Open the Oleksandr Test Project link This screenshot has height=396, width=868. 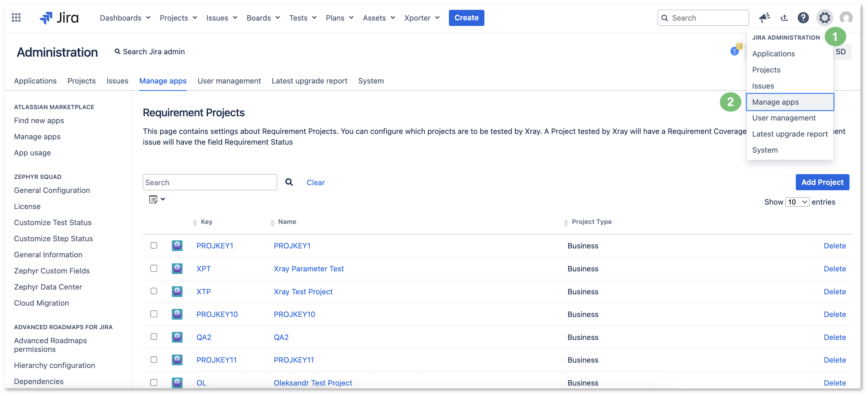pyautogui.click(x=313, y=383)
